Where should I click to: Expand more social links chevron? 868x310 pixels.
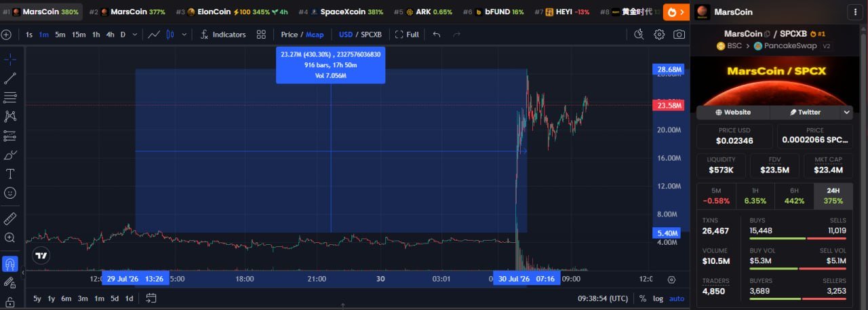[x=846, y=112]
